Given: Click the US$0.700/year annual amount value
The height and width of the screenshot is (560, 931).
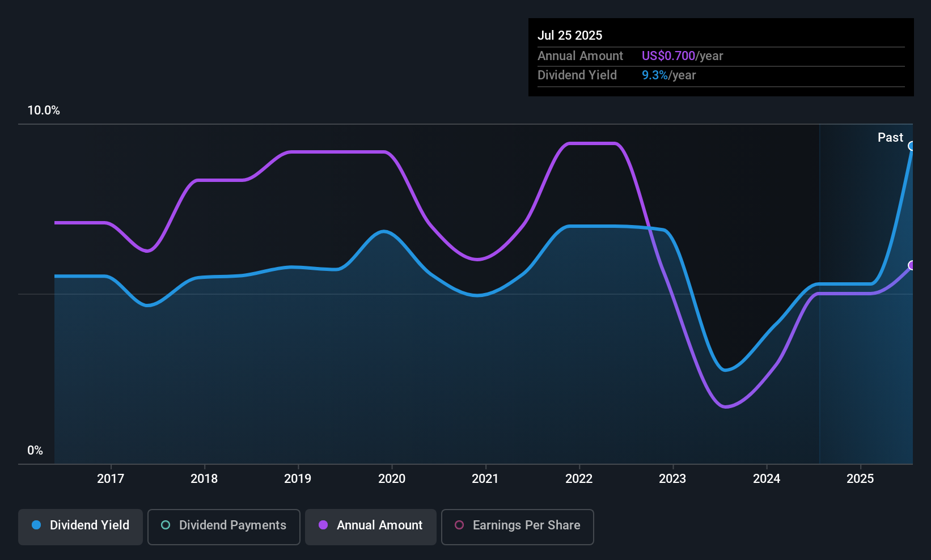Looking at the screenshot, I should (682, 56).
